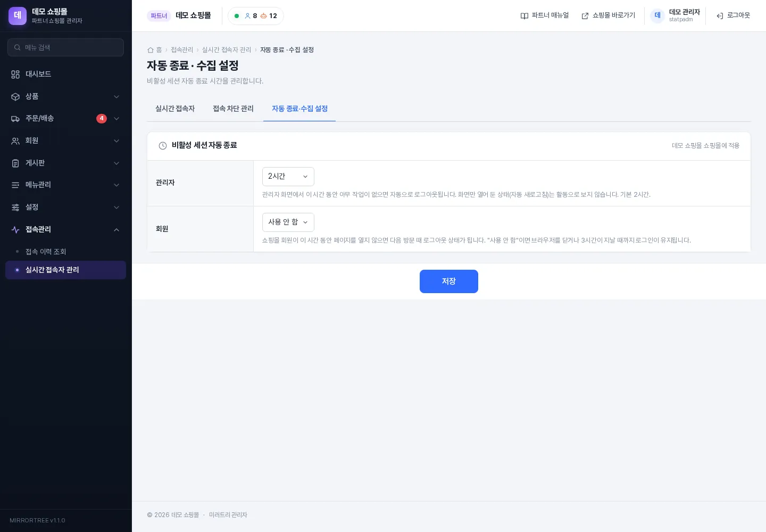Click the bot visitor count icon (12)
Image resolution: width=766 pixels, height=532 pixels.
click(263, 16)
